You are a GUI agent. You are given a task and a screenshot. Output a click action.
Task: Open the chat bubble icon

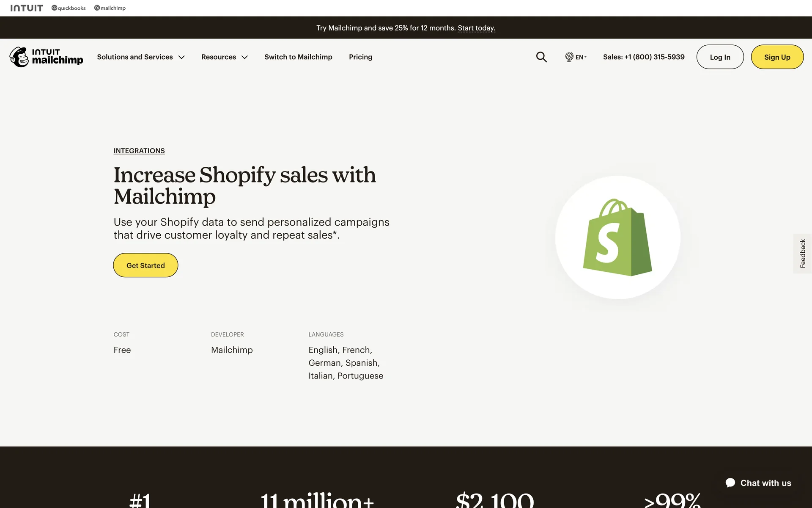[x=730, y=483]
